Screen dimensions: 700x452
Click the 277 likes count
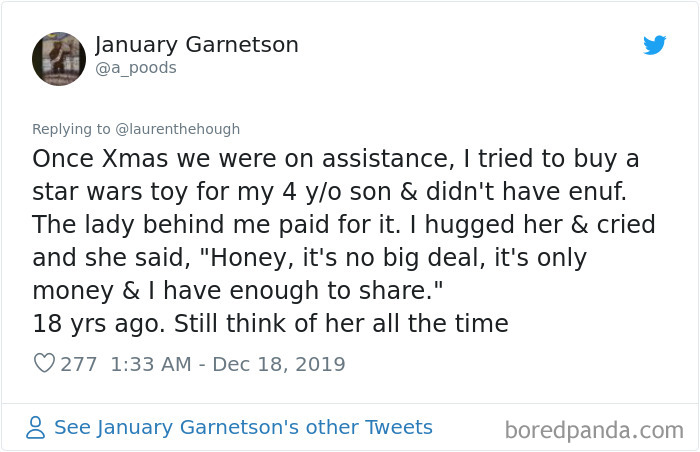pyautogui.click(x=79, y=364)
